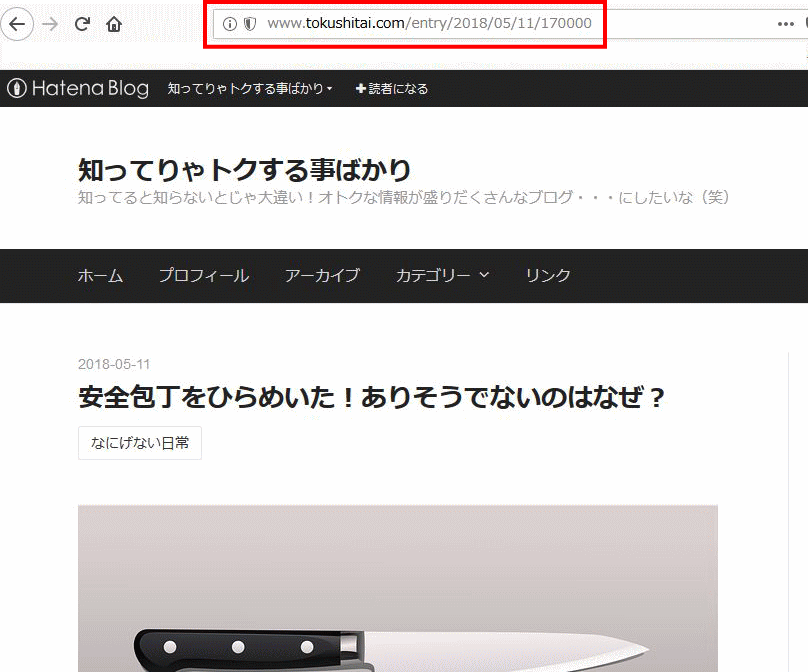Screen dimensions: 808x672
Task: Click the knife article image
Action: click(397, 588)
